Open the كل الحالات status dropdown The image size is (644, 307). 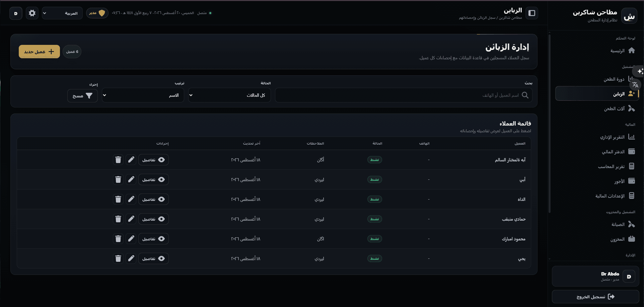pyautogui.click(x=229, y=95)
